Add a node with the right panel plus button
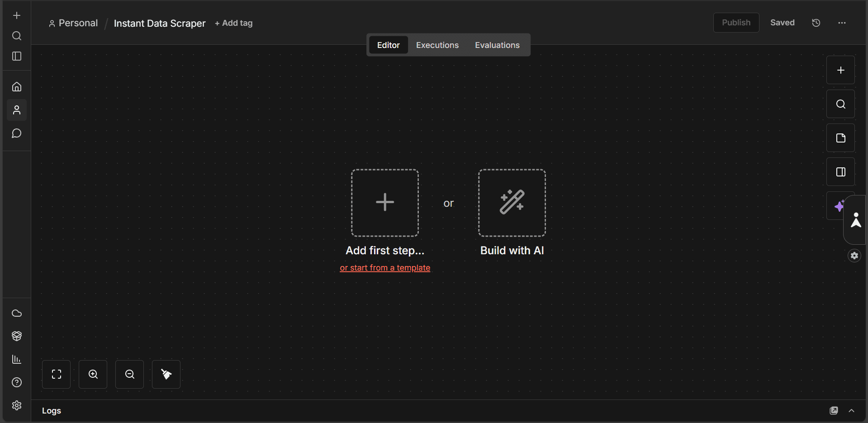The height and width of the screenshot is (423, 868). tap(840, 70)
